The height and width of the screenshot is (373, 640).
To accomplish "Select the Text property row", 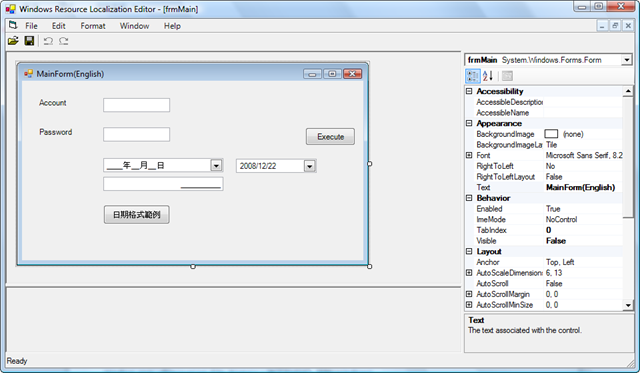I will click(544, 187).
